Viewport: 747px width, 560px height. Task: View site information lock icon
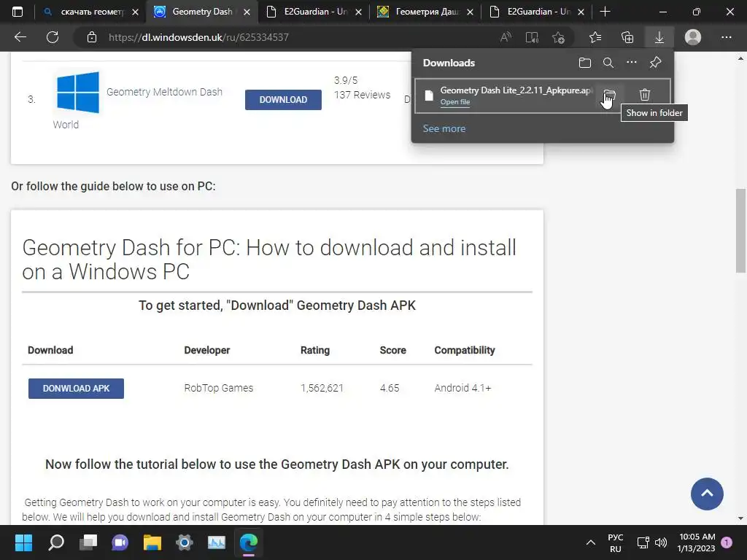point(92,37)
